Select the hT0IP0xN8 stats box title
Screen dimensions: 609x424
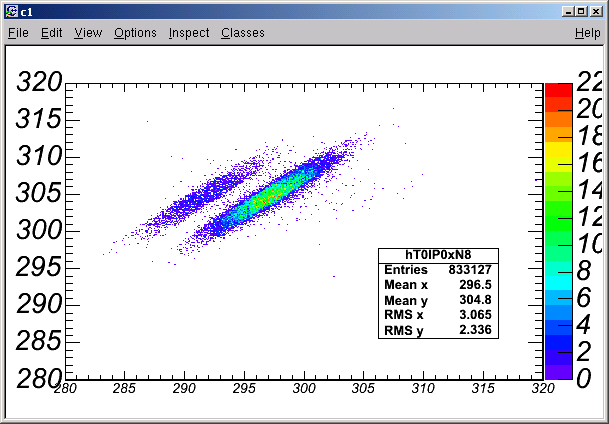pos(438,255)
